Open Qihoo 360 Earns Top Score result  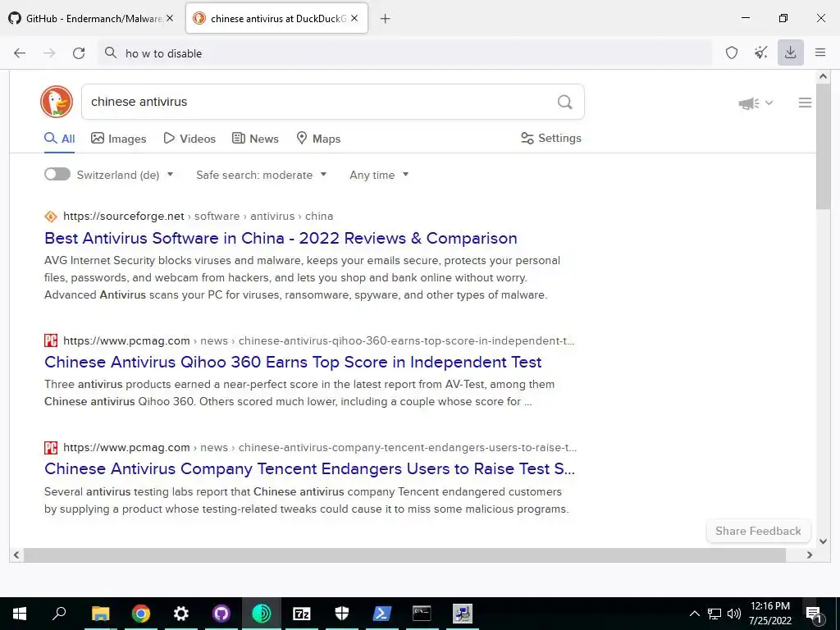pyautogui.click(x=293, y=362)
